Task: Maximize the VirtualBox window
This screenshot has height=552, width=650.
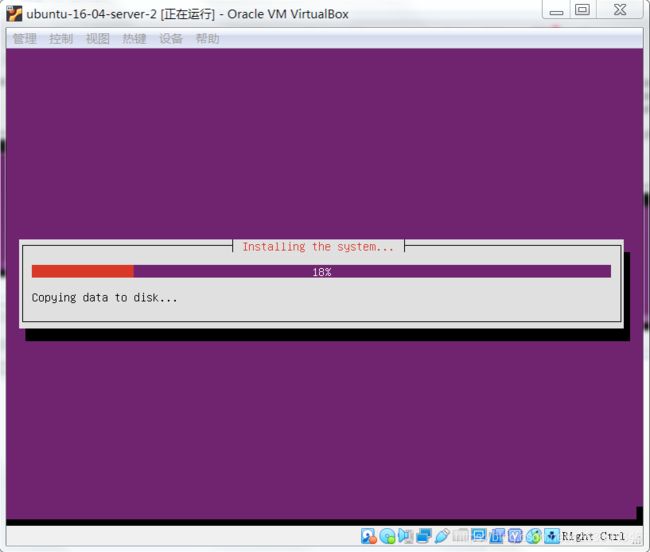Action: click(582, 10)
